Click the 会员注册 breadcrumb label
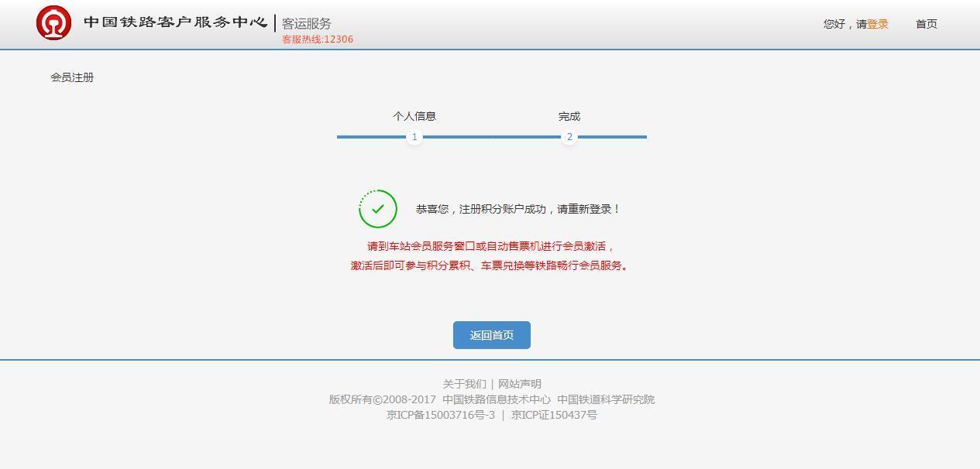The height and width of the screenshot is (469, 980). 72,77
